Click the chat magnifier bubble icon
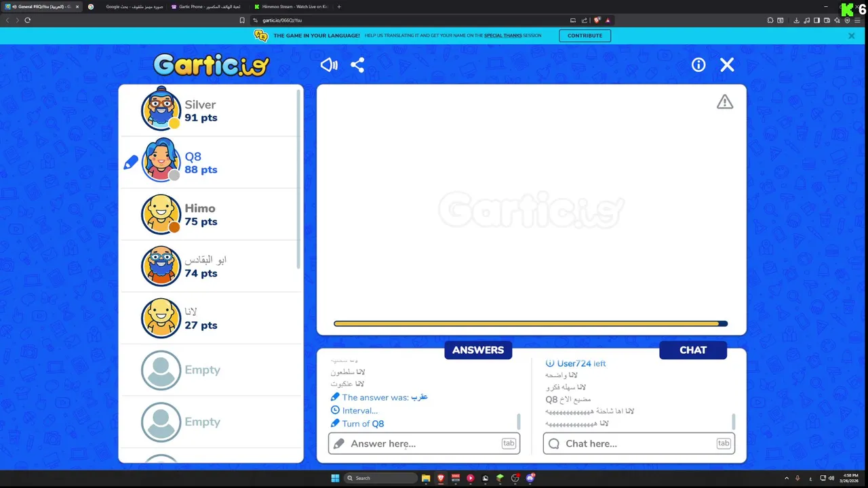Screen dimensions: 868x488 click(554, 443)
